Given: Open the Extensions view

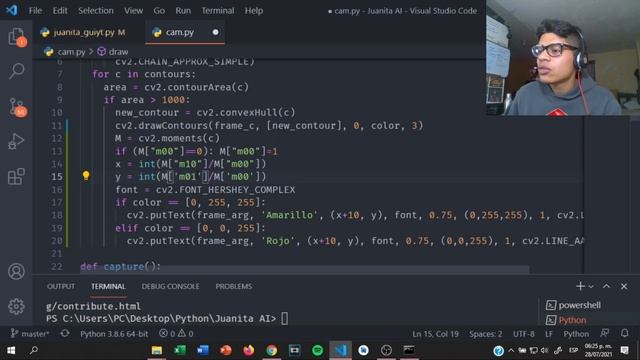Looking at the screenshot, I should [x=16, y=176].
